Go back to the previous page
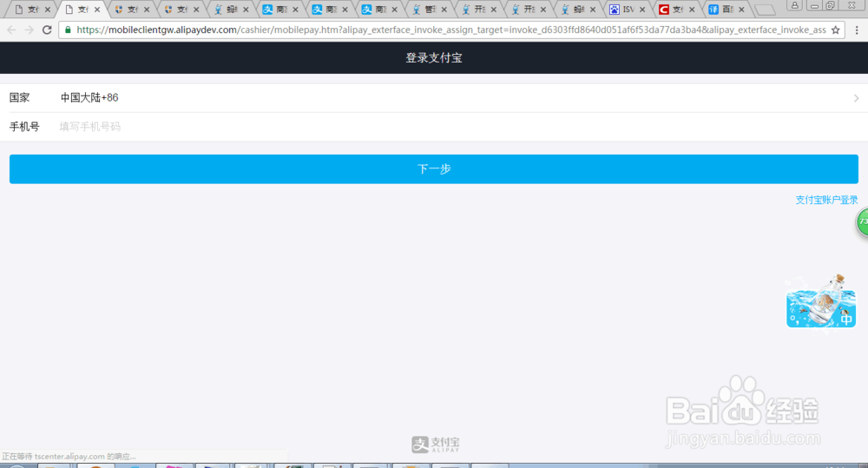This screenshot has width=868, height=468. tap(11, 30)
